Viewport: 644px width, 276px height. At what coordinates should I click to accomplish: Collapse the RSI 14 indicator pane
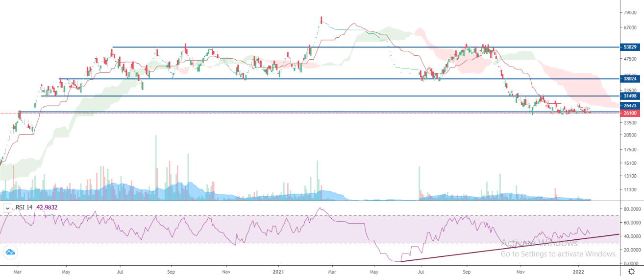[7, 207]
